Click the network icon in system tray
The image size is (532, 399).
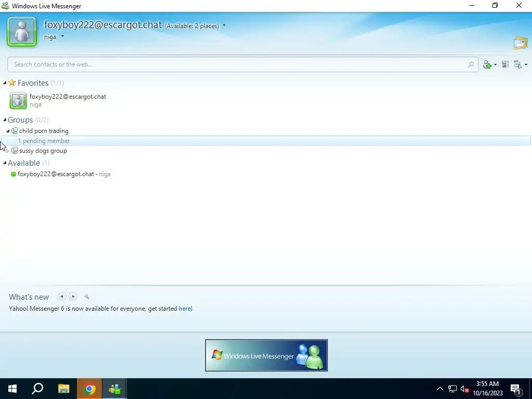point(453,389)
